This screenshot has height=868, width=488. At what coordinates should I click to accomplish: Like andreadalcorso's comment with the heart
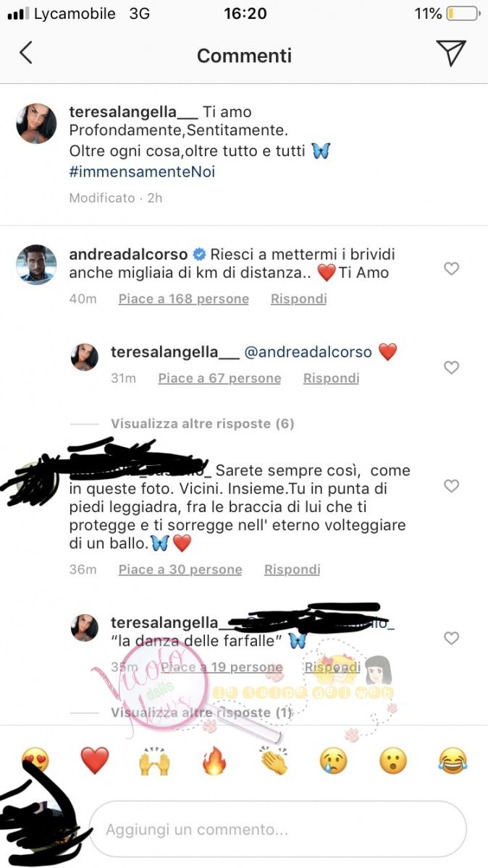(451, 269)
